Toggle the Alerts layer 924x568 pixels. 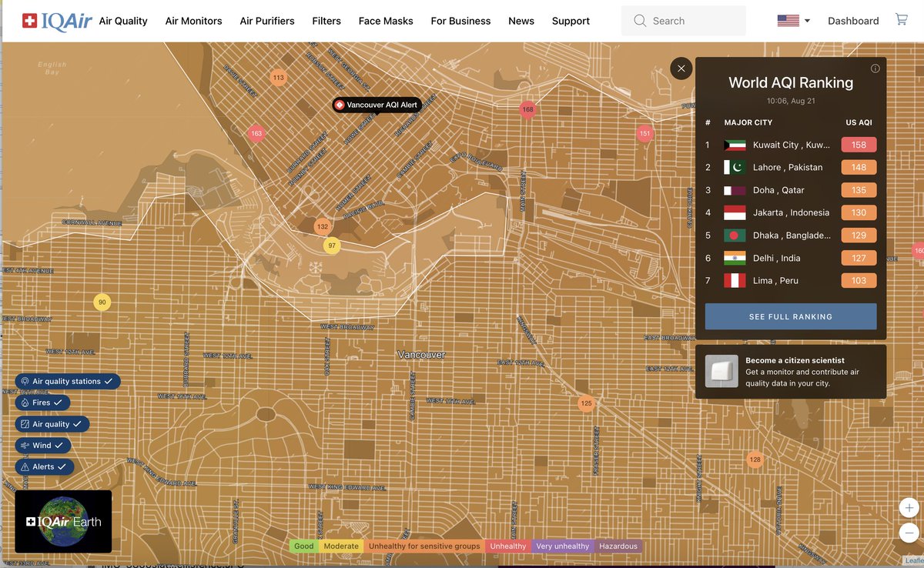[x=45, y=466]
